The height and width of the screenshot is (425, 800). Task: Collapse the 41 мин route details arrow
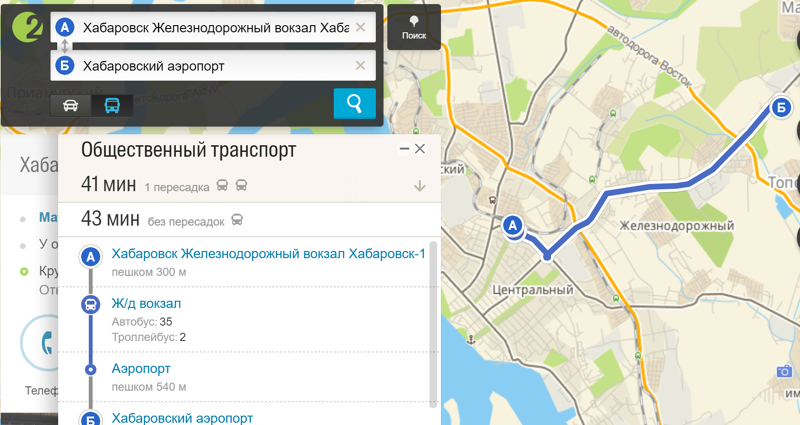pos(419,186)
